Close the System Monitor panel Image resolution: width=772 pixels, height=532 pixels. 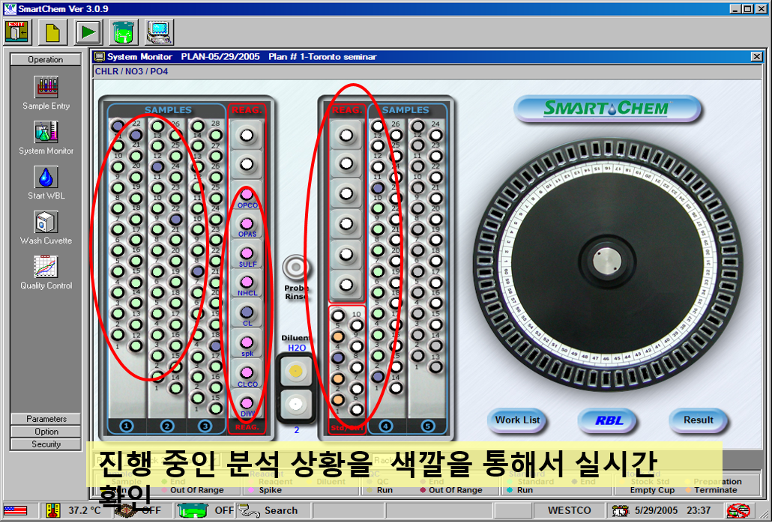click(x=757, y=57)
